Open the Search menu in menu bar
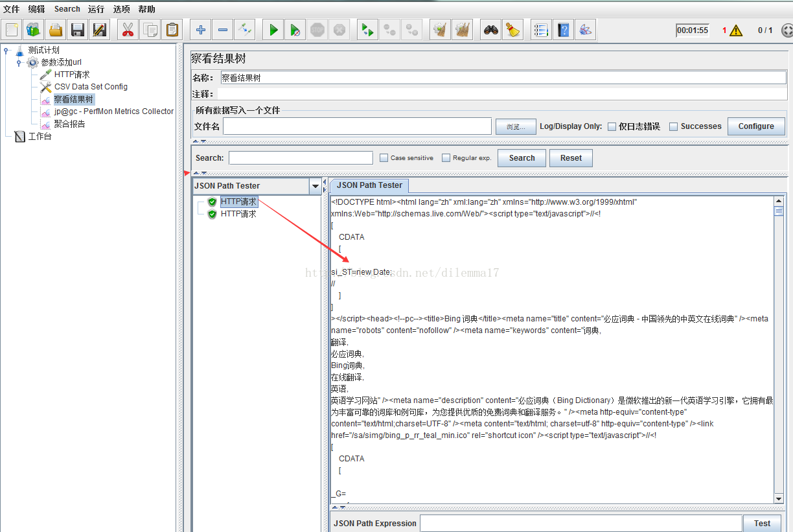The image size is (793, 532). pos(67,9)
